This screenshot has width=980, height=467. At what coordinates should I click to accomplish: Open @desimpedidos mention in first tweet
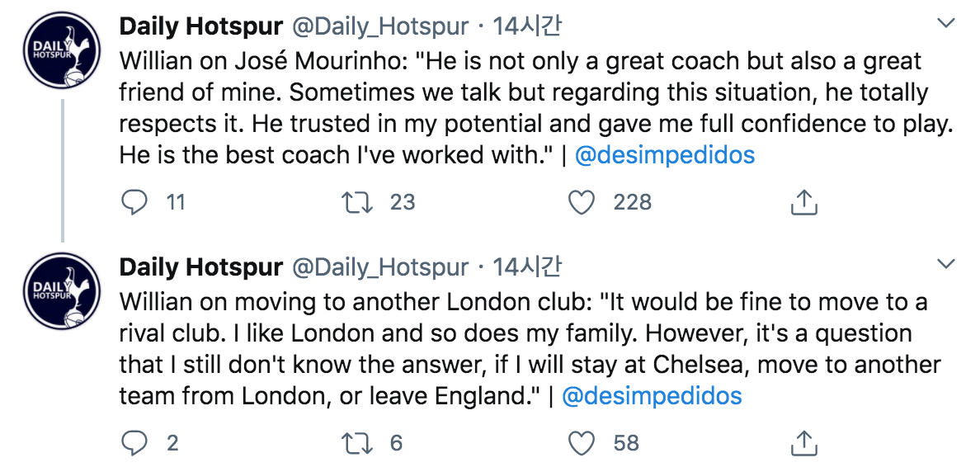[664, 155]
